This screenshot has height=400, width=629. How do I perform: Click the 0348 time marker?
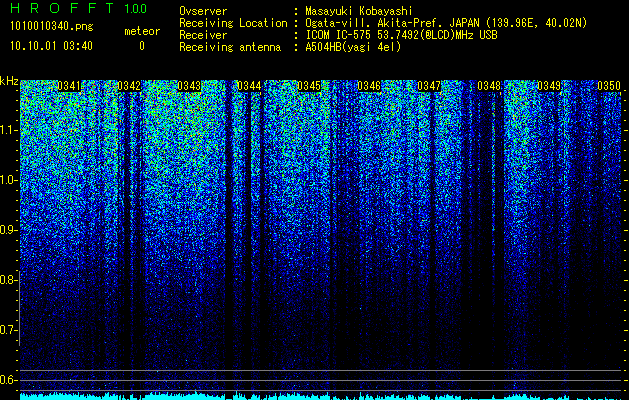[x=489, y=86]
